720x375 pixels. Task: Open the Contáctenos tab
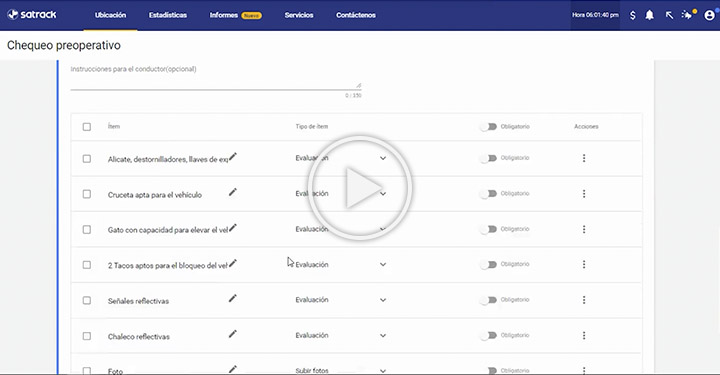click(356, 15)
